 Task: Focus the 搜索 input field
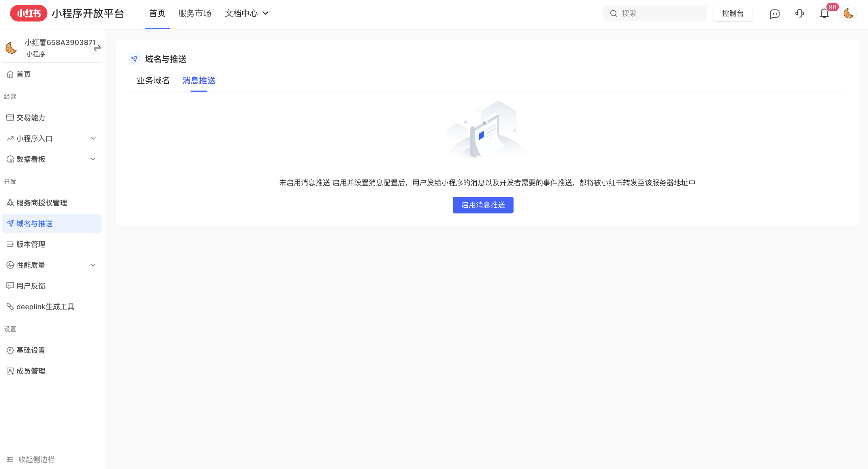pyautogui.click(x=661, y=14)
